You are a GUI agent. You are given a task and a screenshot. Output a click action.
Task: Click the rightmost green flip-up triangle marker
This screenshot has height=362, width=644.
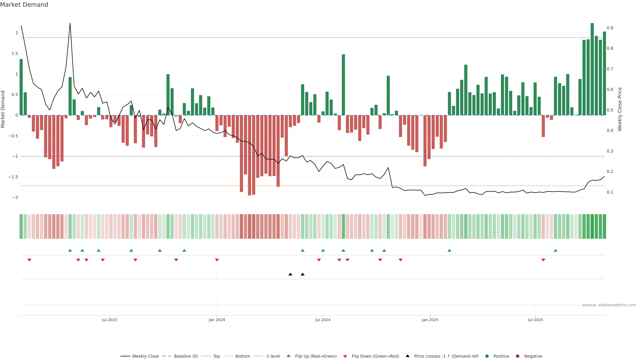(555, 251)
